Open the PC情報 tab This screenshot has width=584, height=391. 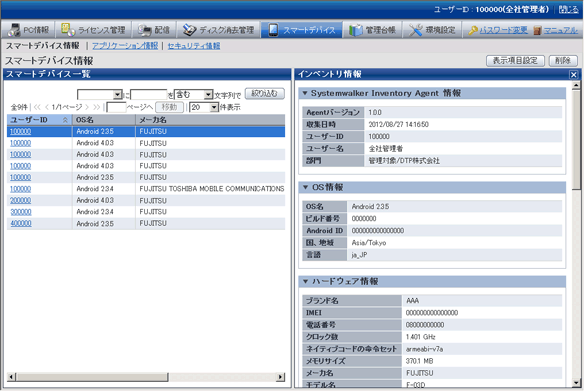pyautogui.click(x=28, y=30)
